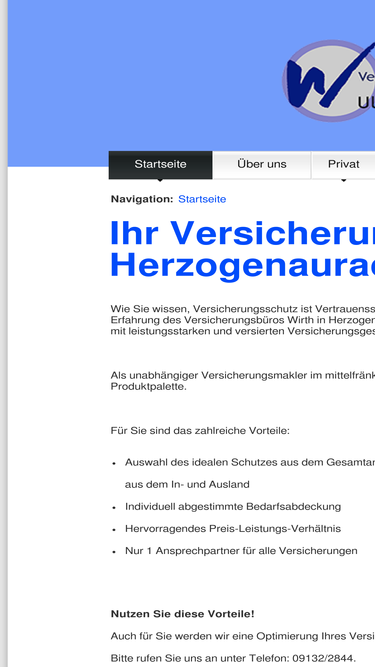Click the Startseite breadcrumb link
The image size is (375, 667).
coord(202,199)
